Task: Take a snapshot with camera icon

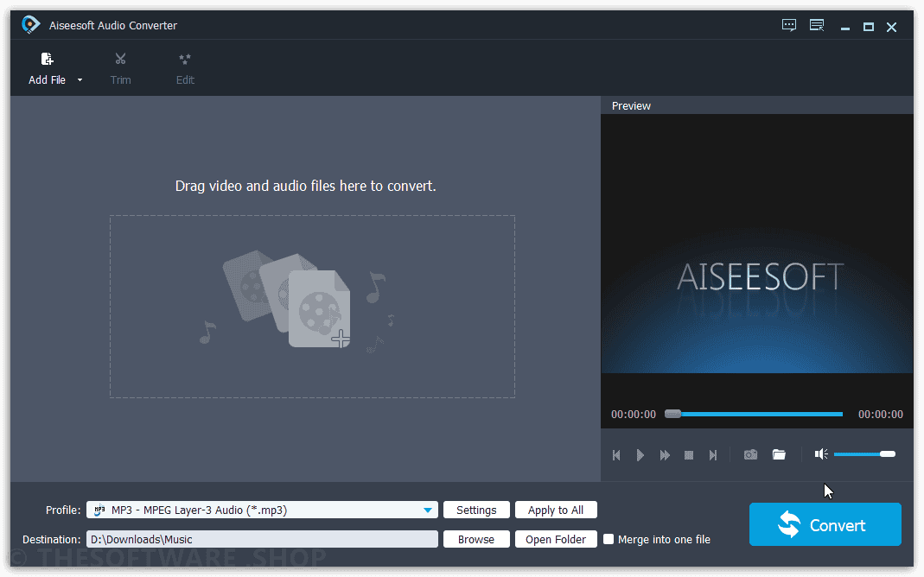Action: (750, 454)
